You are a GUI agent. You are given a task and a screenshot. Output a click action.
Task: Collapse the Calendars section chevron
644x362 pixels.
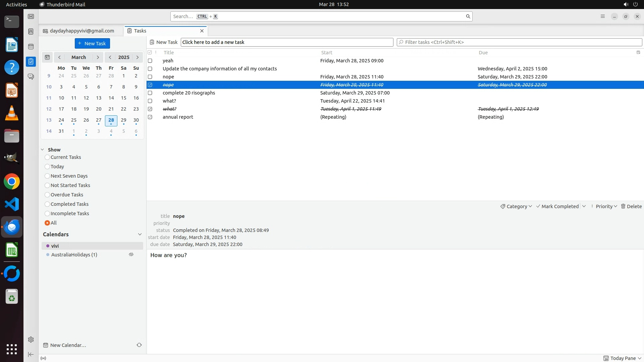140,234
